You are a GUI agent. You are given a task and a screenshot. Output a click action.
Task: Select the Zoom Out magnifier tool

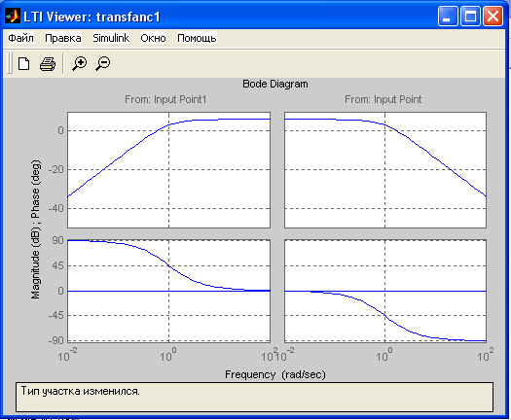(103, 63)
